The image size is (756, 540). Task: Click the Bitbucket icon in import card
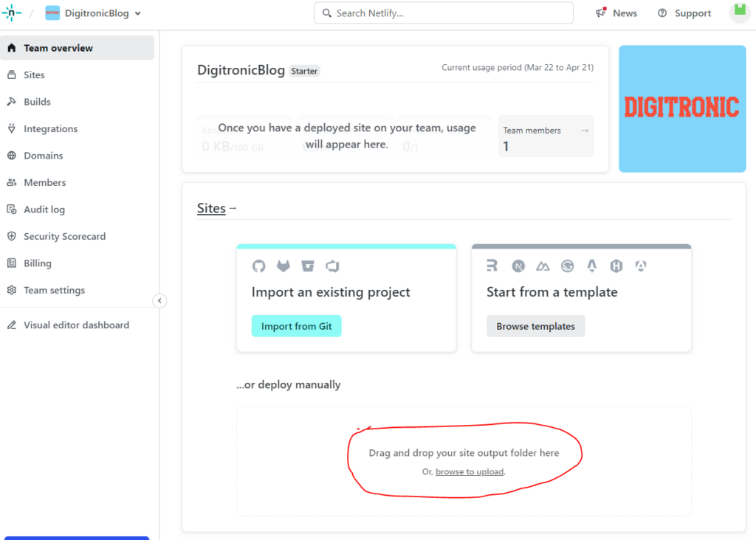[x=308, y=266]
